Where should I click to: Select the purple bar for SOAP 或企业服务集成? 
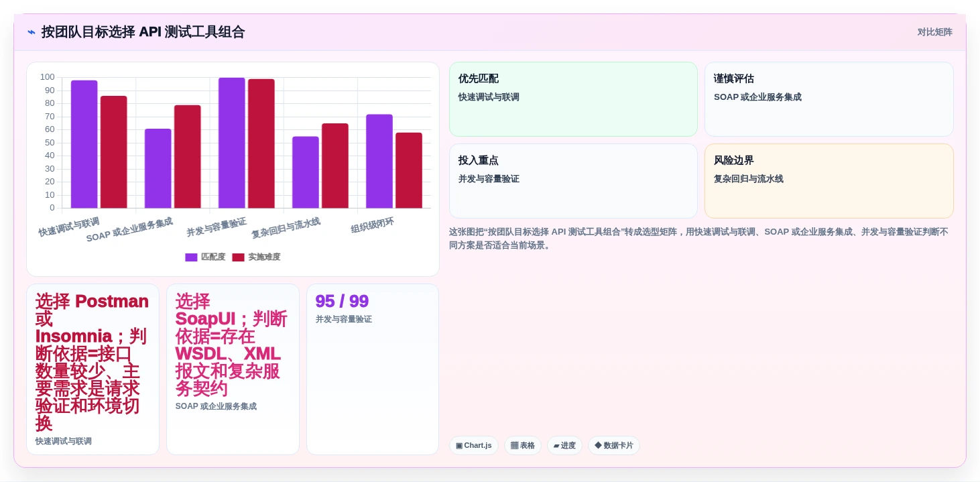158,168
